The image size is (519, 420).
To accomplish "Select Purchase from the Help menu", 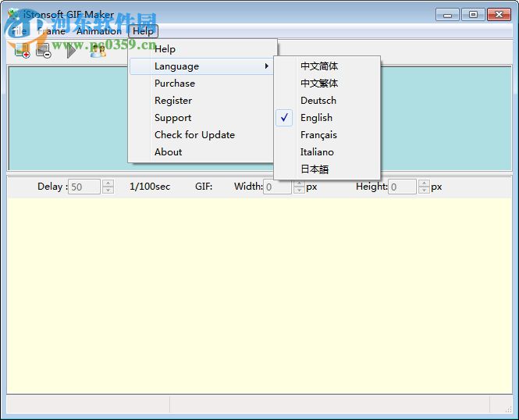I will 202,84.
